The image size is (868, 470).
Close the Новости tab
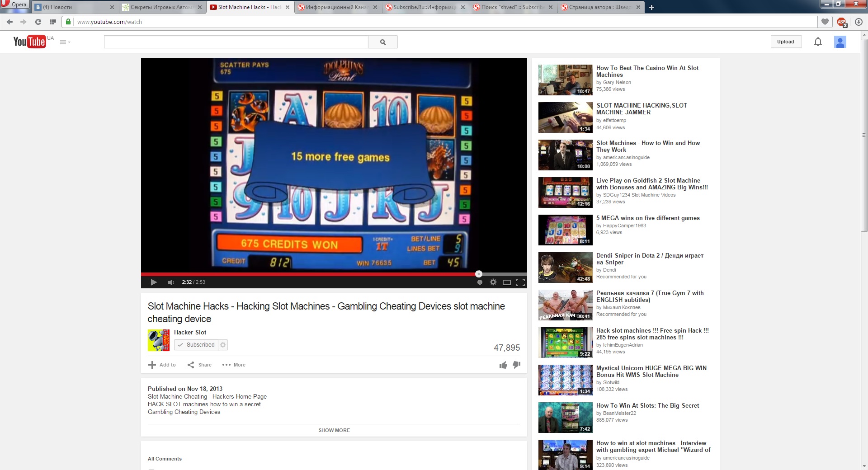coord(112,7)
